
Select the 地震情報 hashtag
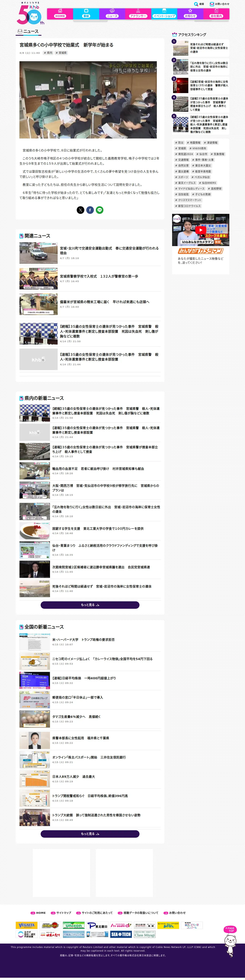[194, 143]
